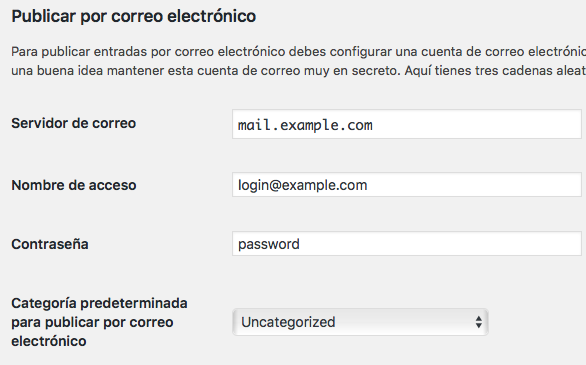Focus the Servidor de correo input field

point(407,124)
